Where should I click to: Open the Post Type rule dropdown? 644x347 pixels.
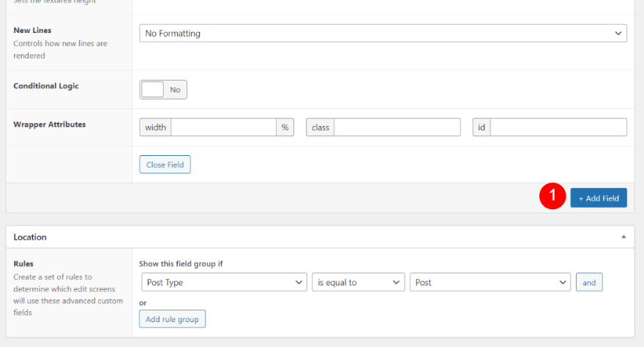point(224,282)
